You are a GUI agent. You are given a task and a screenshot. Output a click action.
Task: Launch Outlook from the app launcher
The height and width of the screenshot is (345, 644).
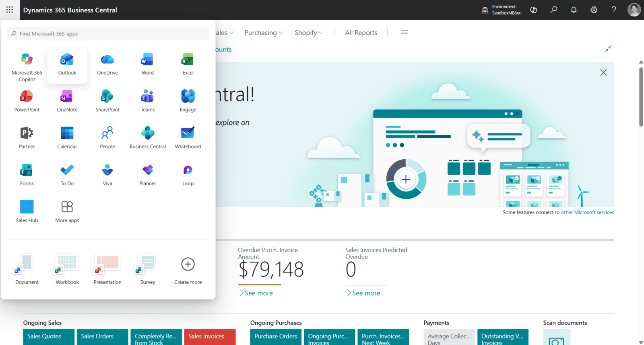[67, 66]
